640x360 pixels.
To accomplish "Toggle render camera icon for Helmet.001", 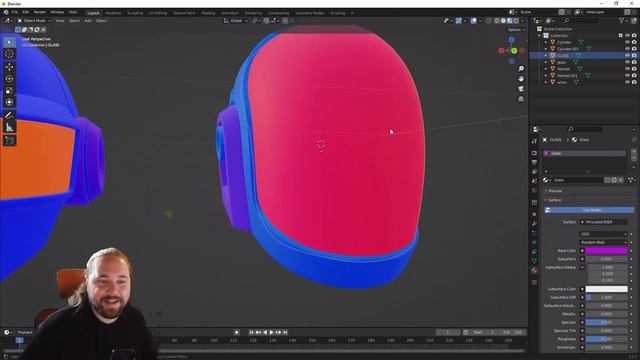I will pyautogui.click(x=634, y=76).
